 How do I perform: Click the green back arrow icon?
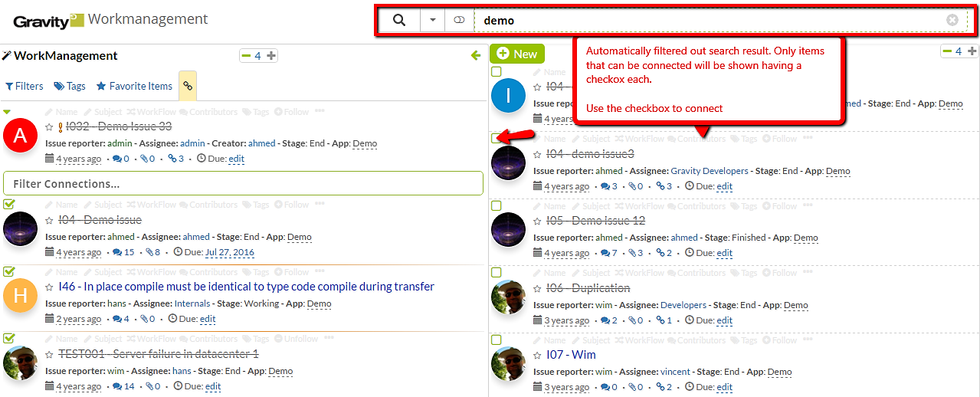click(x=476, y=55)
